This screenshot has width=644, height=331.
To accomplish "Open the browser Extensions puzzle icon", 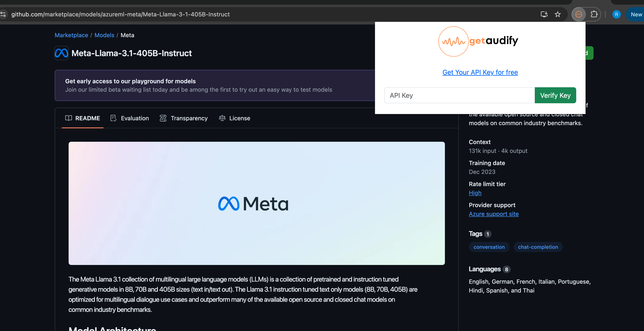I will click(x=594, y=15).
